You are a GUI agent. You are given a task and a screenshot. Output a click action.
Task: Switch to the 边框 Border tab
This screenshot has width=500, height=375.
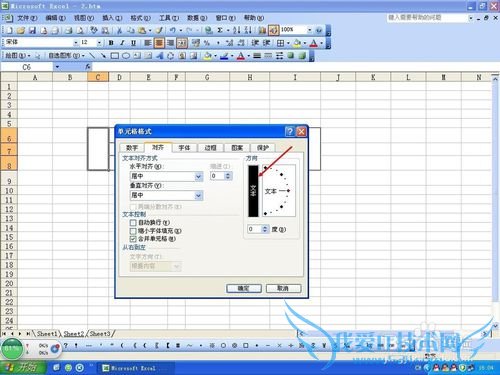pos(210,148)
